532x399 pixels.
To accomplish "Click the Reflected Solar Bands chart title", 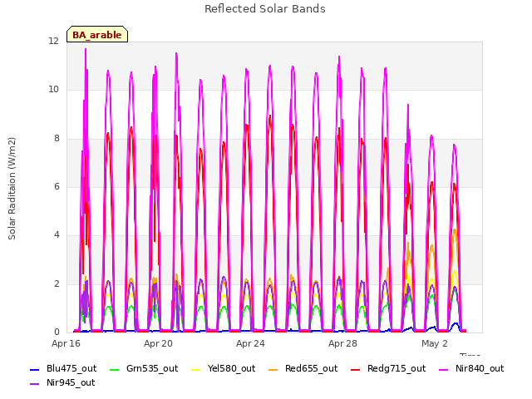I will tap(265, 9).
